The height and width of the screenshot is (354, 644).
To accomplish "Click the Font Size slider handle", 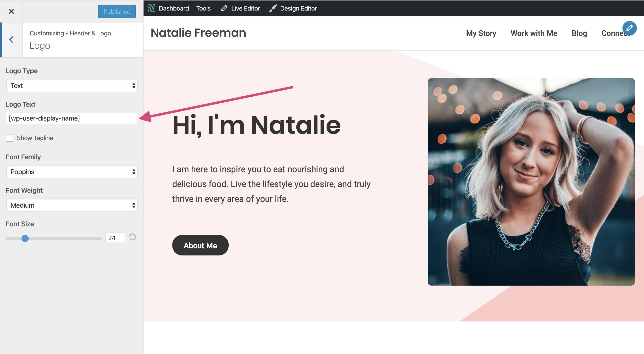I will (25, 238).
